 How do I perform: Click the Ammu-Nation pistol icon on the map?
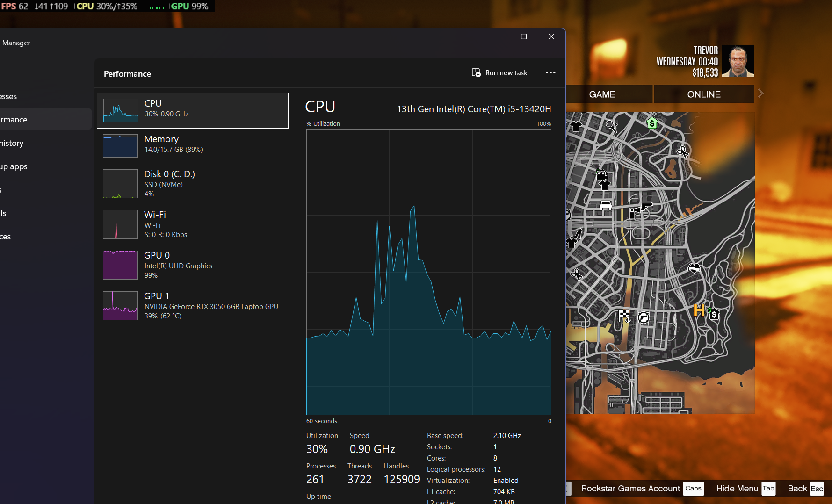point(647,206)
